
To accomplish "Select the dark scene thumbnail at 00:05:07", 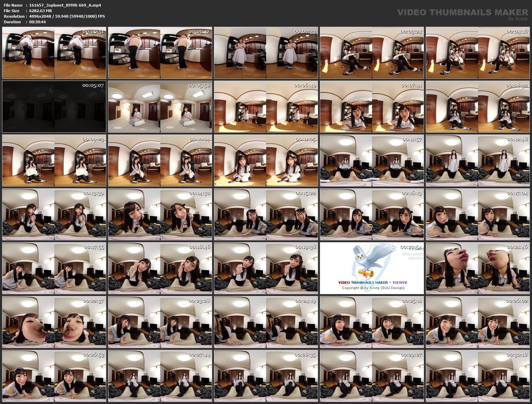I will 54,107.
